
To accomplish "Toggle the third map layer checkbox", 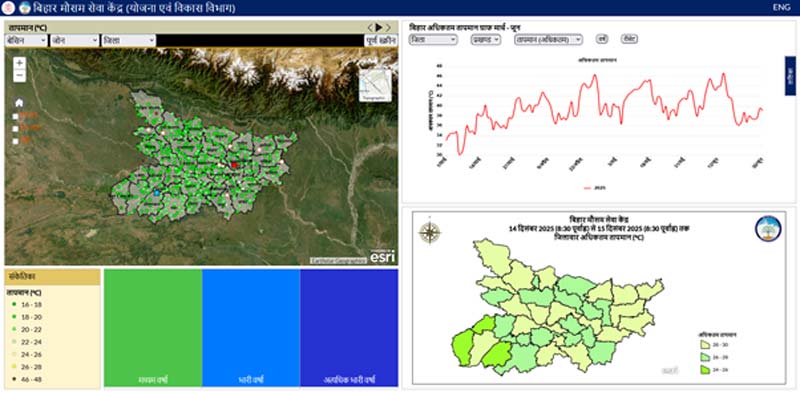I will click(15, 141).
